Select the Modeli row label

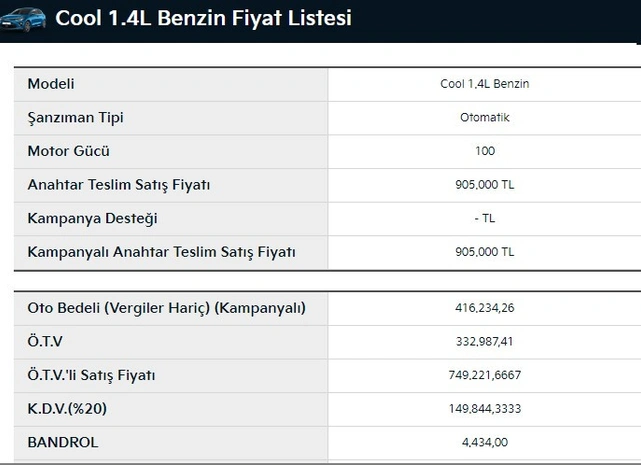(x=51, y=84)
